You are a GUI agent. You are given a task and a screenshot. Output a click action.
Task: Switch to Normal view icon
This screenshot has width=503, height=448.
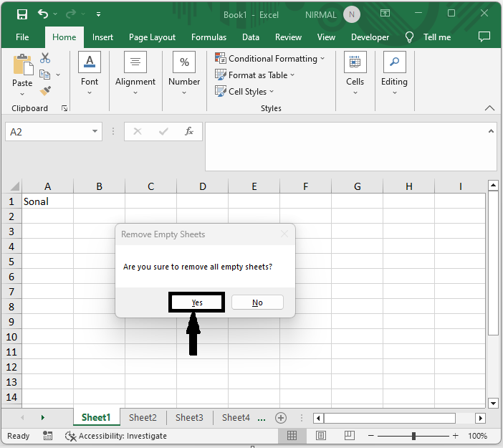tap(292, 436)
